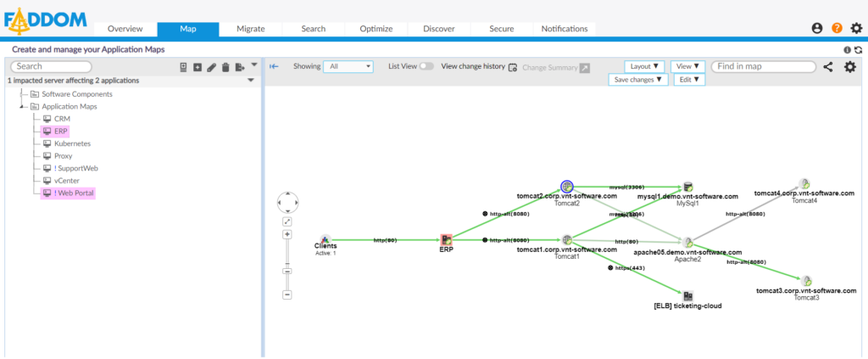This screenshot has height=359, width=868.
Task: Switch to the Discover tab
Action: [439, 29]
